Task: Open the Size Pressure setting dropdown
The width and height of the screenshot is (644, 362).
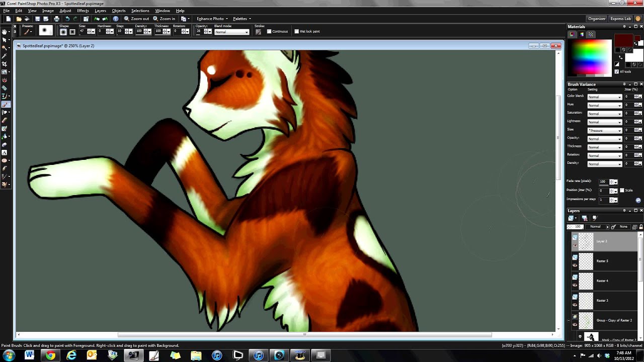Action: [605, 130]
